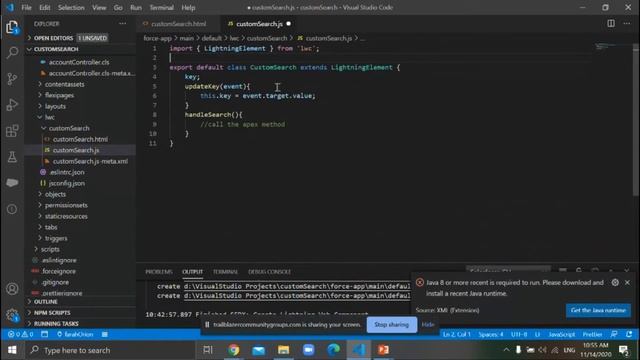Screen dimensions: 640x360
Task: Open the Run and Debug view
Action: pyautogui.click(x=12, y=105)
